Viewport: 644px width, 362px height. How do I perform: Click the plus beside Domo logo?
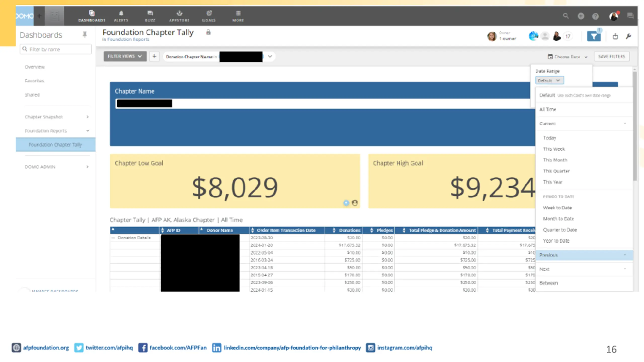coord(39,16)
